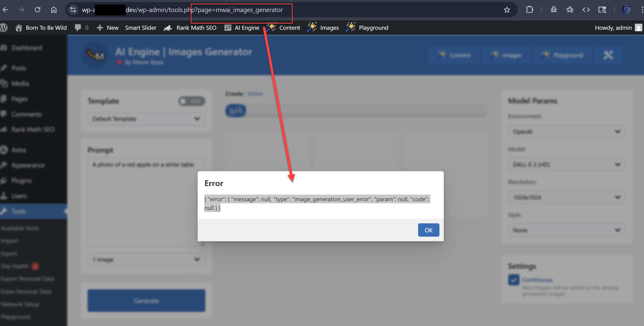Click the incognito-style extension icon
This screenshot has height=326, width=644.
coord(554,10)
